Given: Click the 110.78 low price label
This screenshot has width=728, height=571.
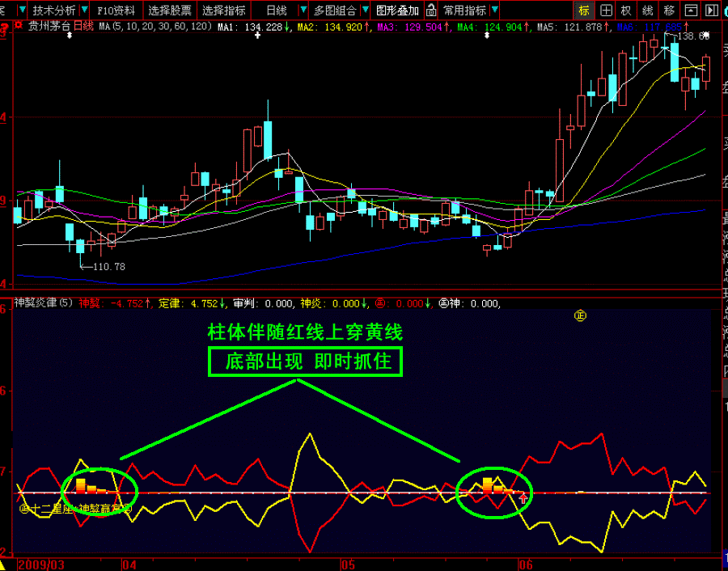Looking at the screenshot, I should (x=109, y=266).
